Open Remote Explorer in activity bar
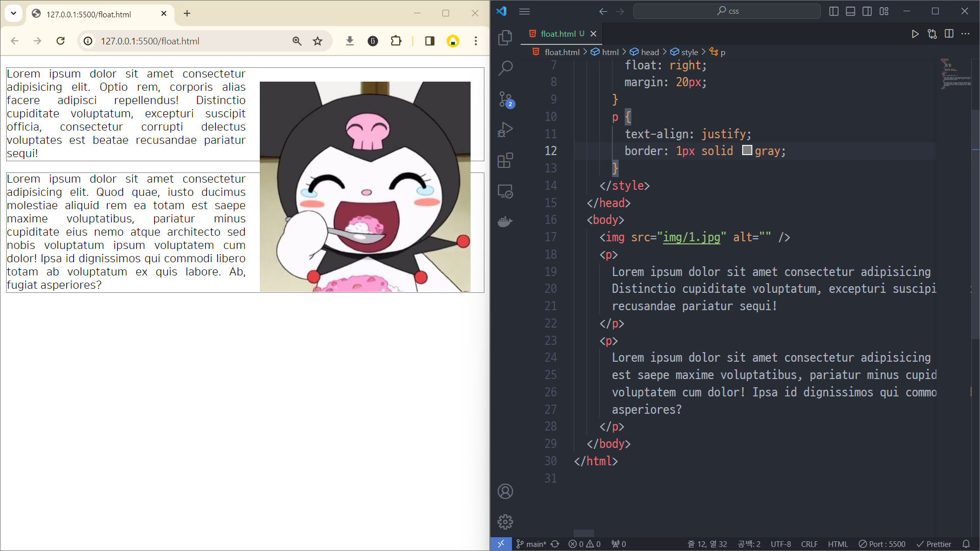980x551 pixels. pos(505,191)
